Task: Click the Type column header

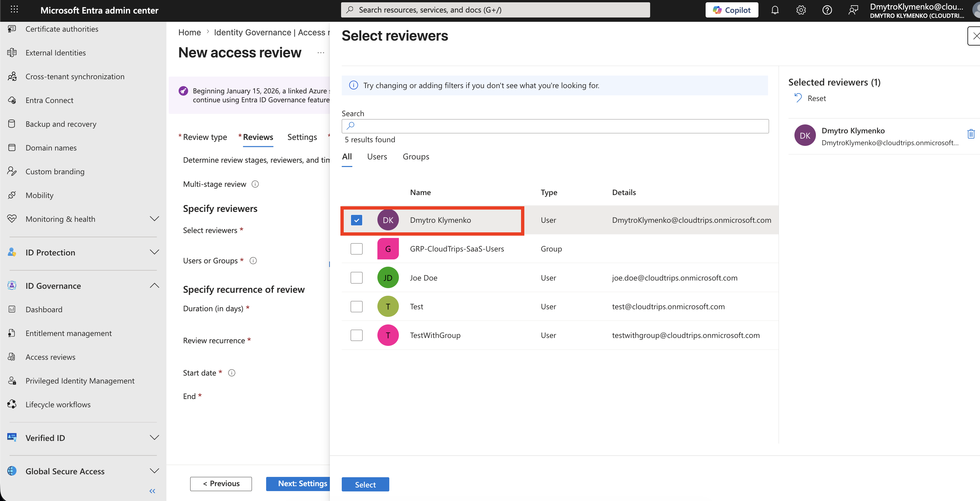Action: (x=549, y=192)
